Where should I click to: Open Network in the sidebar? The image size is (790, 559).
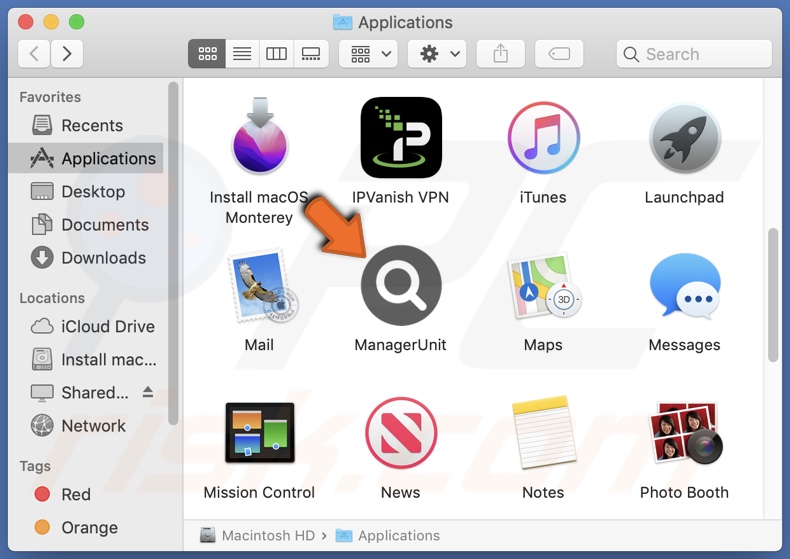pos(86,426)
